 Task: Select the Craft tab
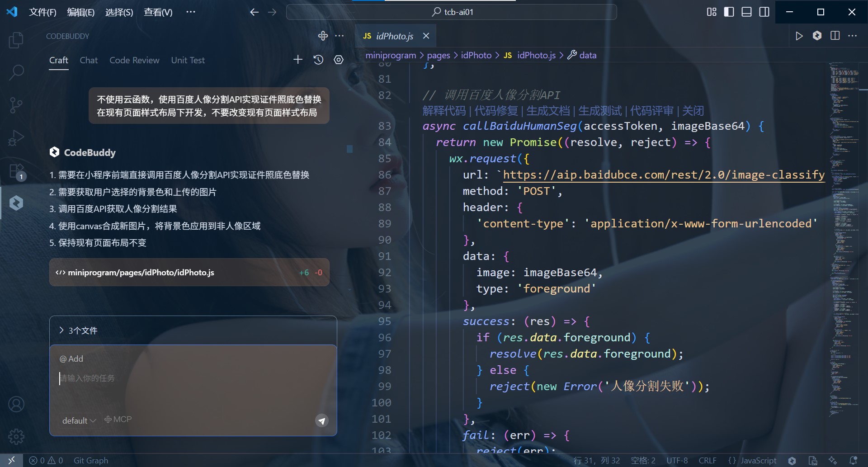(x=59, y=60)
